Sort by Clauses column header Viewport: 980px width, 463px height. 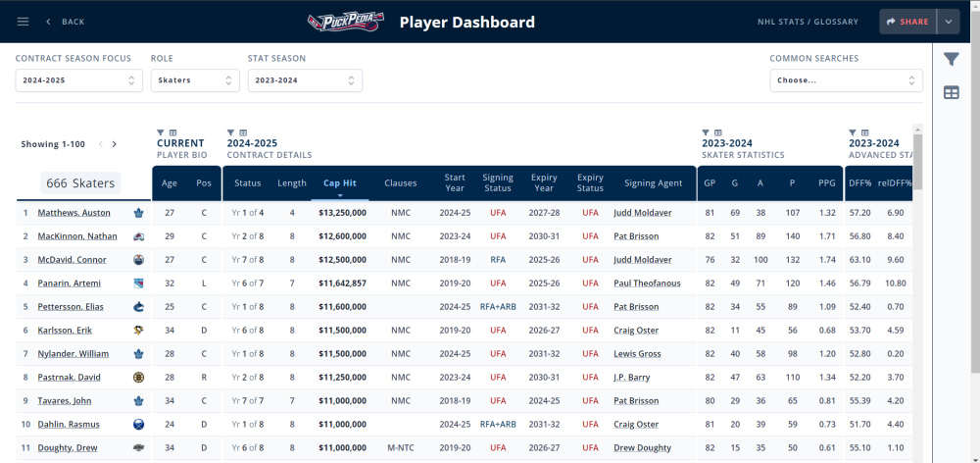point(401,183)
